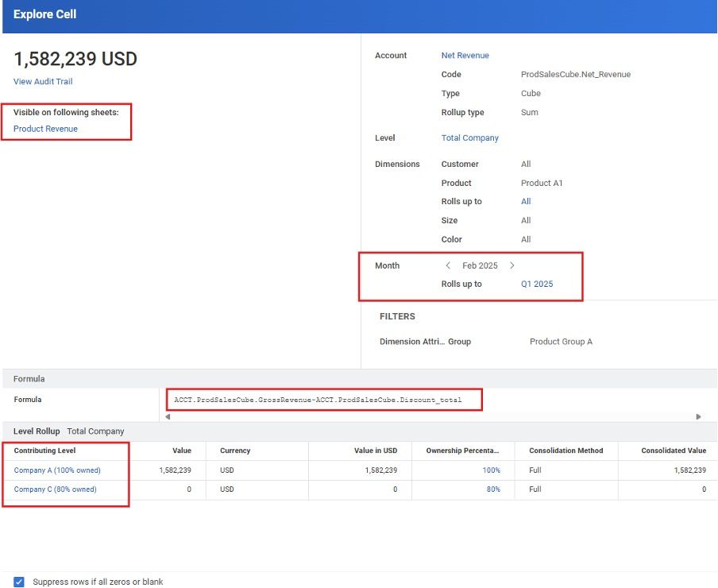Click Q1 2025 rollup link
The image size is (718, 588).
click(x=537, y=284)
